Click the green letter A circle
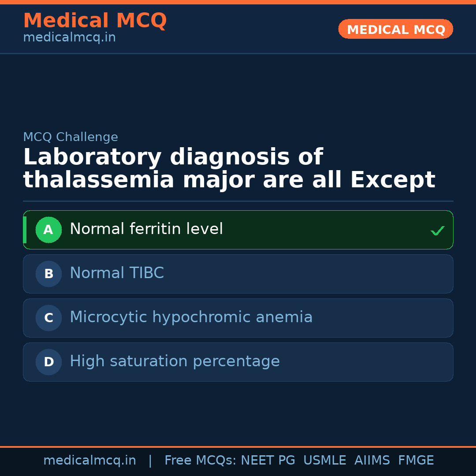 pyautogui.click(x=48, y=230)
